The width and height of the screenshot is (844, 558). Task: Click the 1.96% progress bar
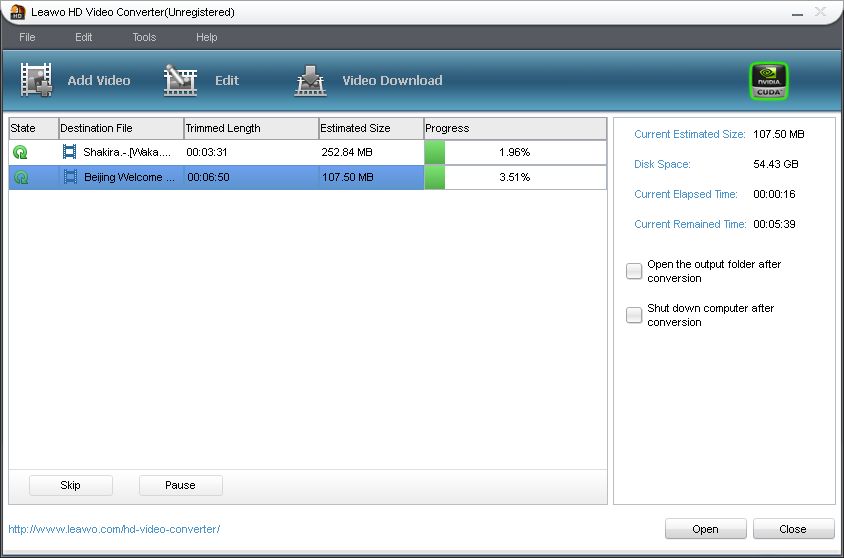tap(515, 152)
